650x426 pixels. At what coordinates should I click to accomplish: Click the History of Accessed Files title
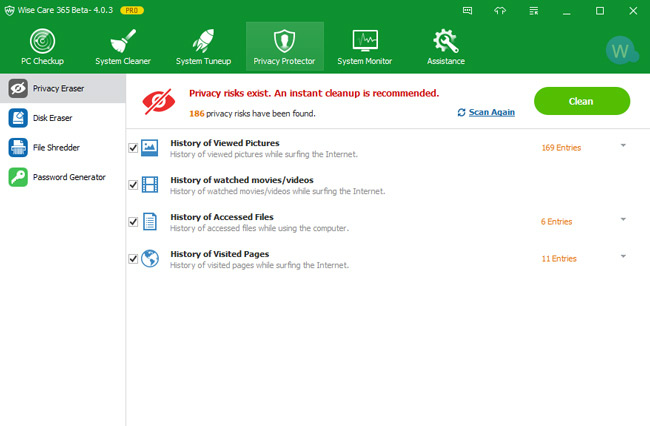click(222, 217)
